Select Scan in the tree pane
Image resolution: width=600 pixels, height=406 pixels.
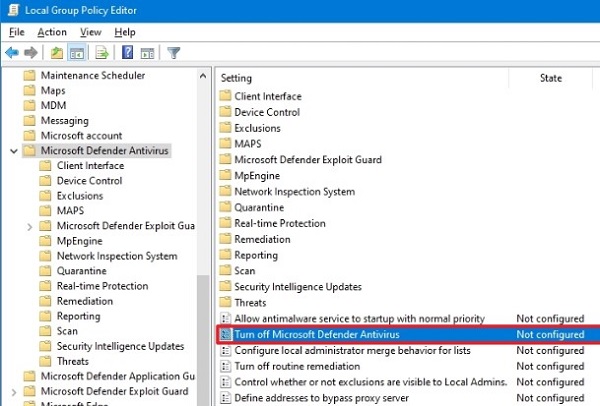(x=67, y=331)
